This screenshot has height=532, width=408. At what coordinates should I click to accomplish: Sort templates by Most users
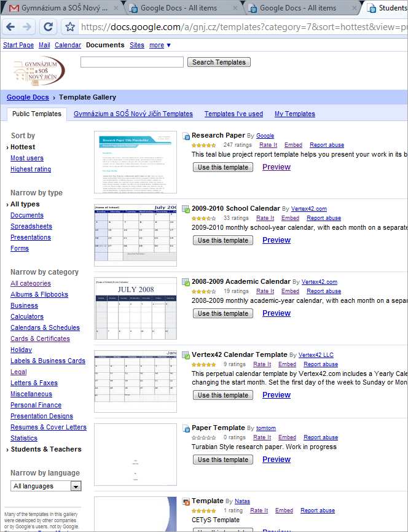27,158
